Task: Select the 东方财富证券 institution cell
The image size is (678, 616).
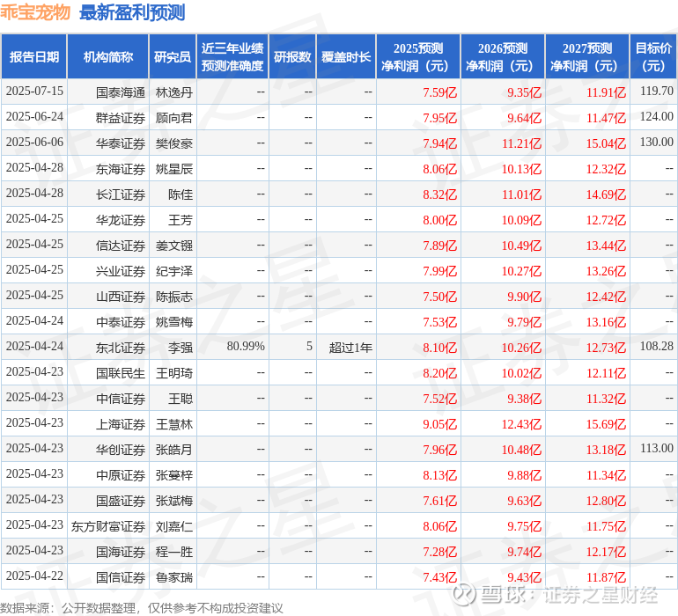Action: [108, 525]
